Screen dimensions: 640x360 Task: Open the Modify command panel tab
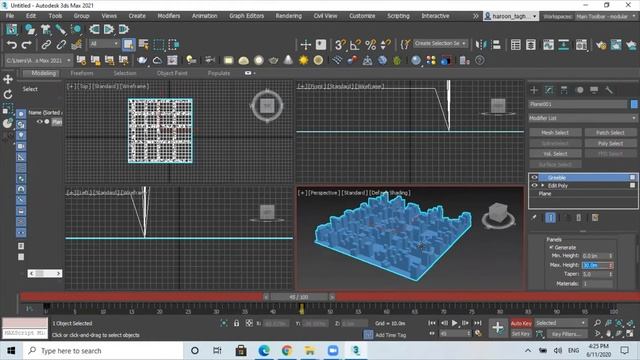[x=549, y=90]
